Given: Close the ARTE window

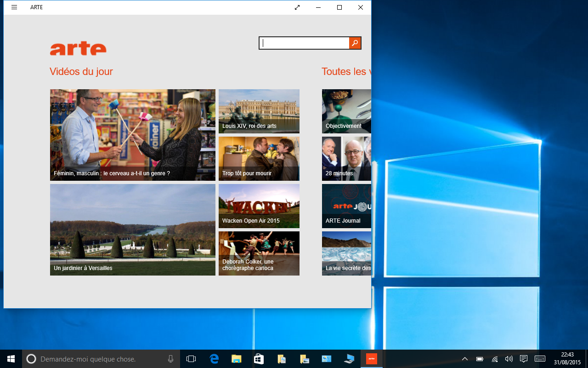Looking at the screenshot, I should click(361, 7).
